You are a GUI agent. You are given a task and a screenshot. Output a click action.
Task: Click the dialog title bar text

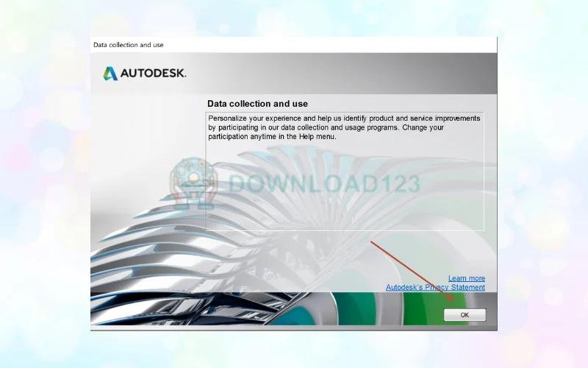pos(129,45)
